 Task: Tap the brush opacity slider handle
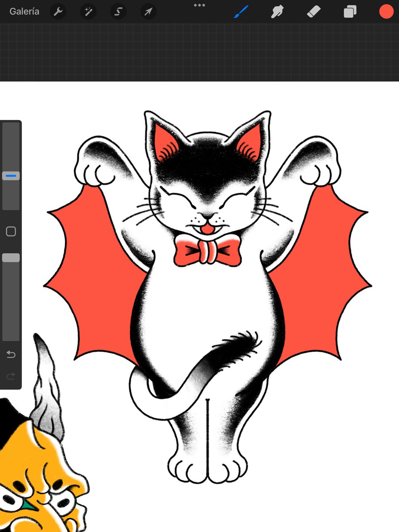point(11,258)
